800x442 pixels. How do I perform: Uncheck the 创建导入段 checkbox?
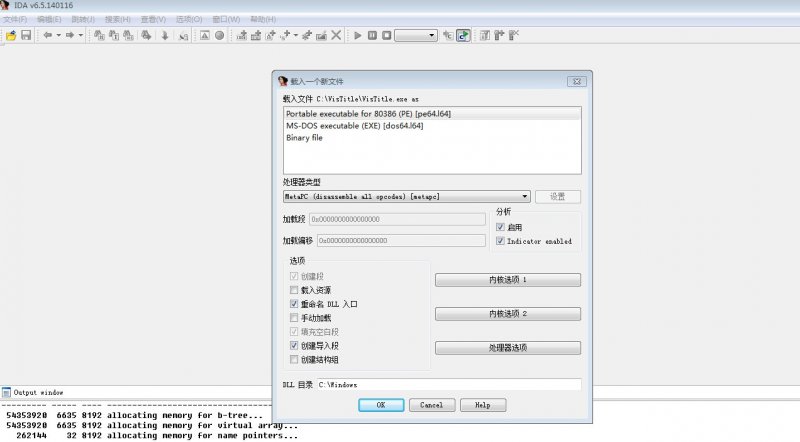294,346
